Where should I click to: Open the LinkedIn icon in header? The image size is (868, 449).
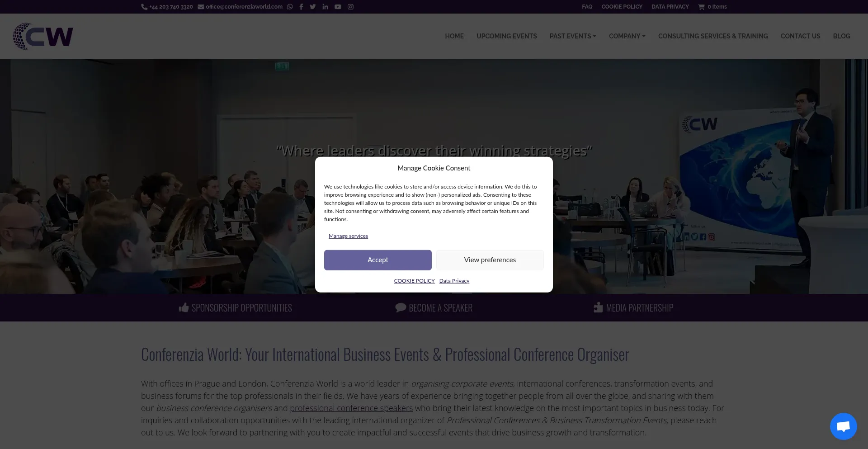coord(325,7)
